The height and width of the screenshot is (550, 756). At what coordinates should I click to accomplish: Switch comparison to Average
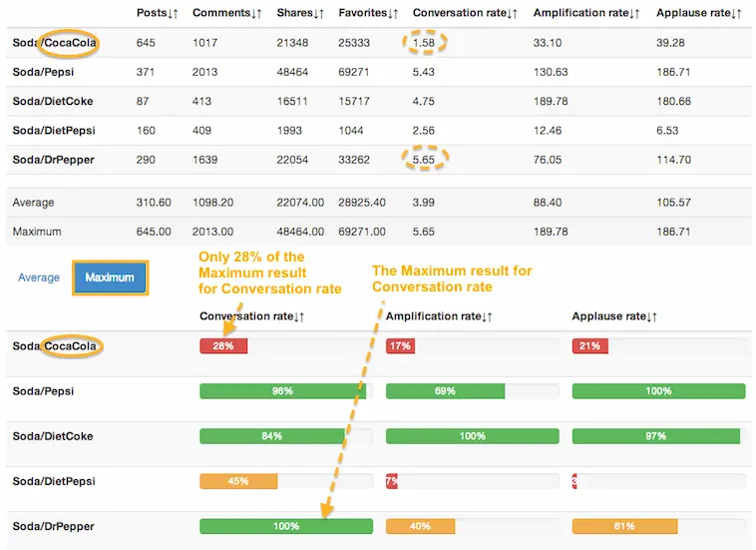[39, 277]
